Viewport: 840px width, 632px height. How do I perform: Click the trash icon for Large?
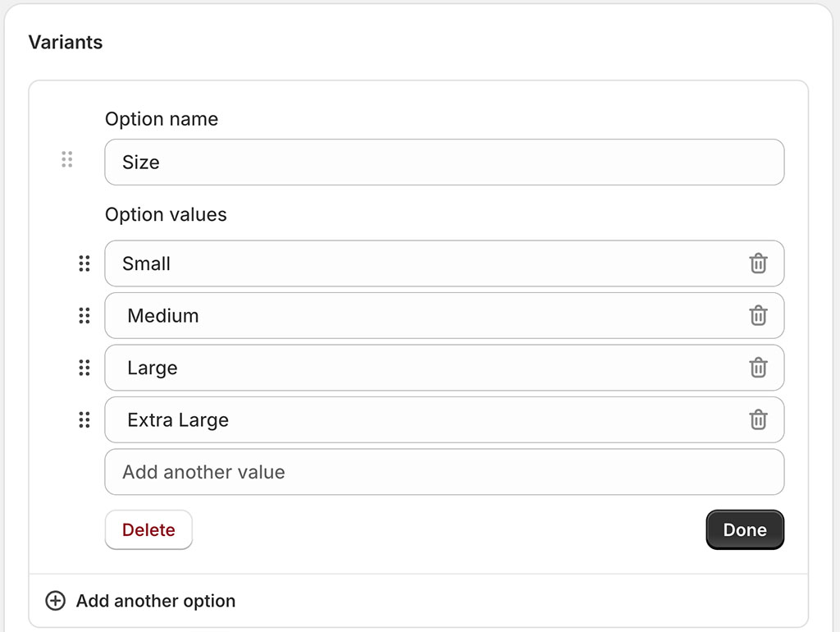coord(758,368)
